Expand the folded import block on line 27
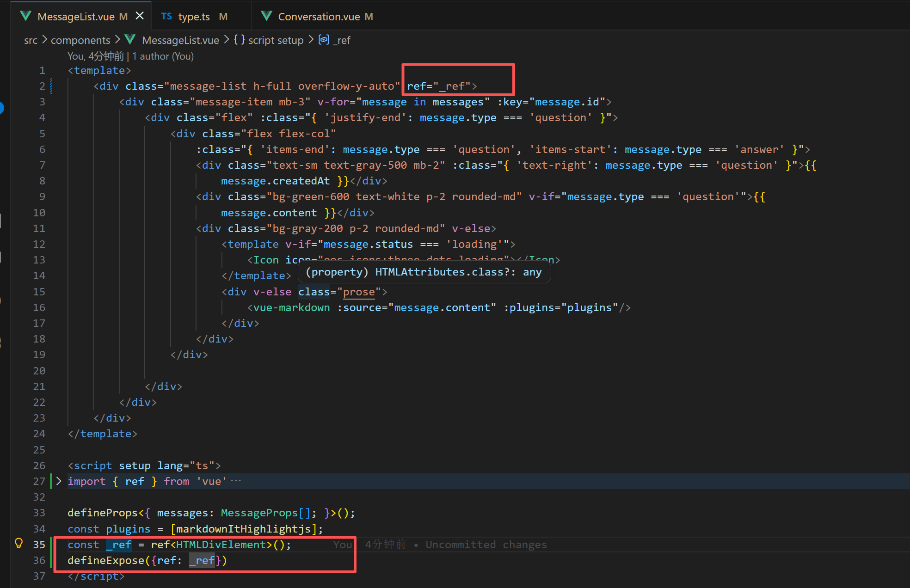Image resolution: width=910 pixels, height=588 pixels. point(59,481)
